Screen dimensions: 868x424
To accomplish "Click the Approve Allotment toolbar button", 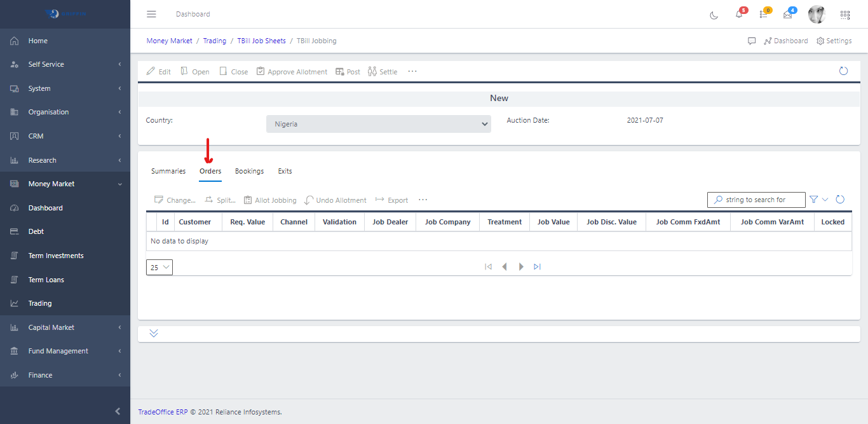I will pos(292,72).
